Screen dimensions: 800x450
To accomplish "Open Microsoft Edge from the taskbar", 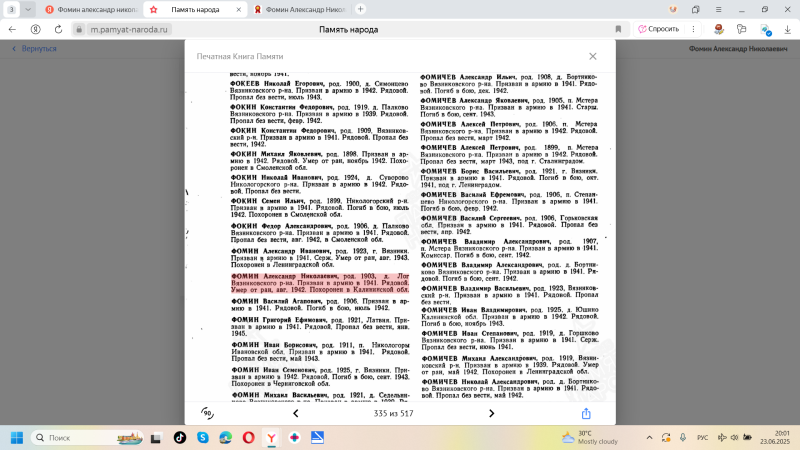I will (226, 438).
